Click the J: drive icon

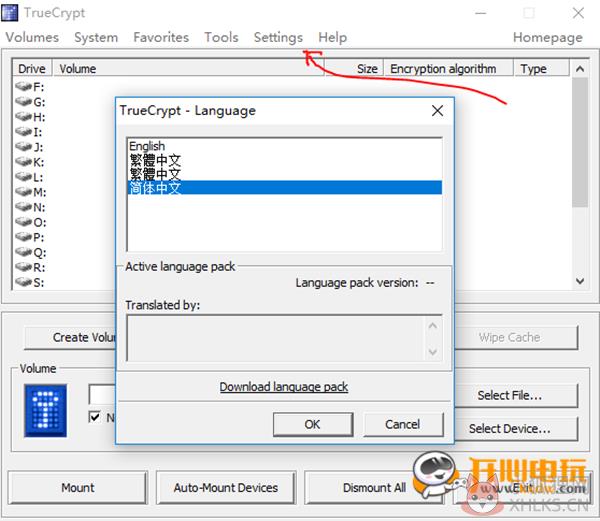tap(24, 147)
